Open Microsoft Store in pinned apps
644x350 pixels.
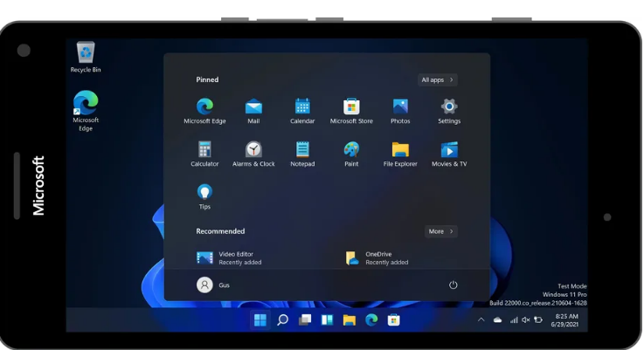pyautogui.click(x=351, y=111)
